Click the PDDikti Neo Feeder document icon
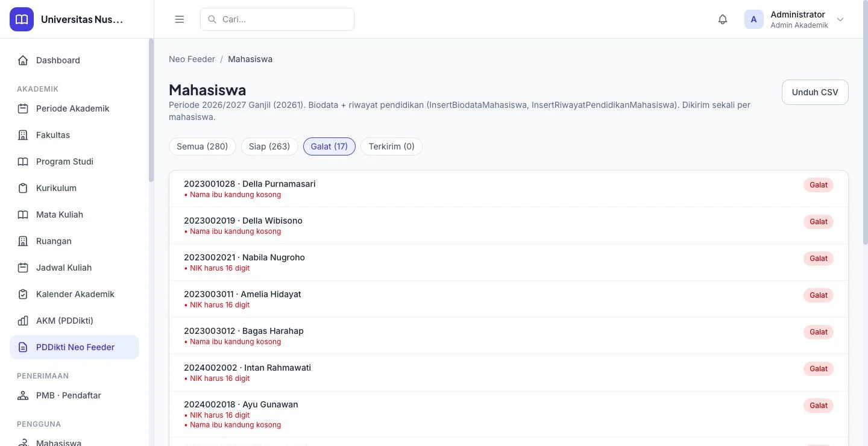Viewport: 868px width, 446px height. click(x=23, y=347)
